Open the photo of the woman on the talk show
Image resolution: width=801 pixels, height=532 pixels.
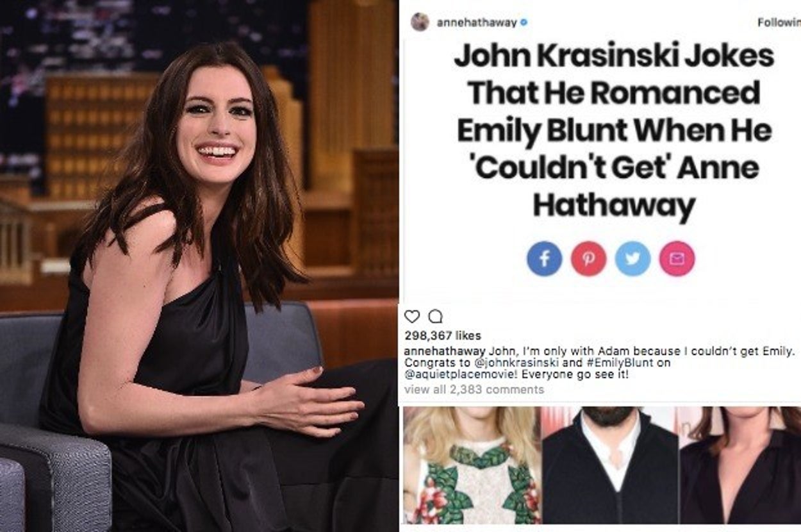(199, 266)
